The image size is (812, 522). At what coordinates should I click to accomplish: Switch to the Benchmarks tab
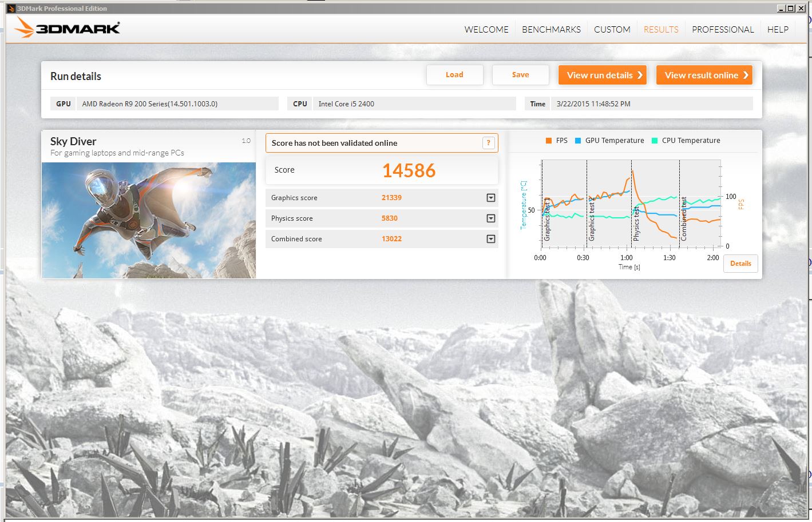point(551,30)
